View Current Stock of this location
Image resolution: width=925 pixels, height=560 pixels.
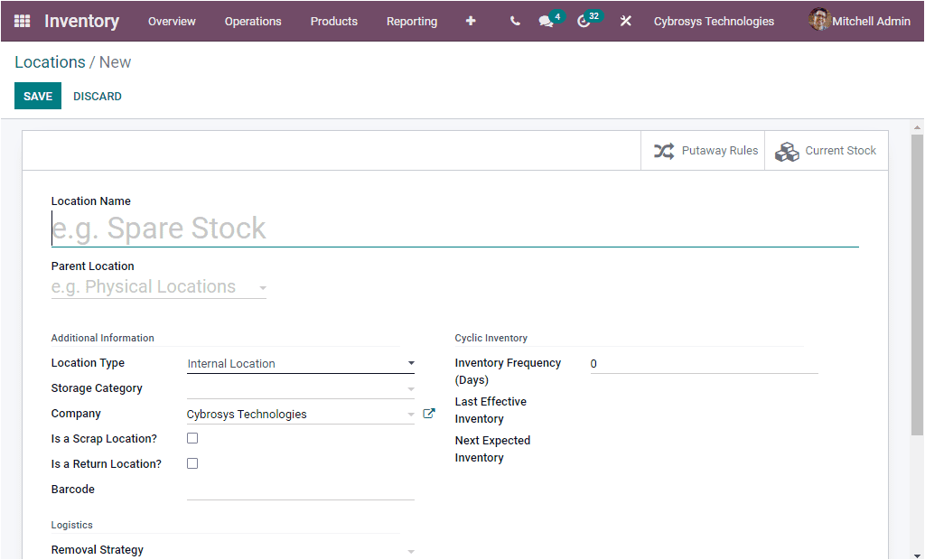825,151
